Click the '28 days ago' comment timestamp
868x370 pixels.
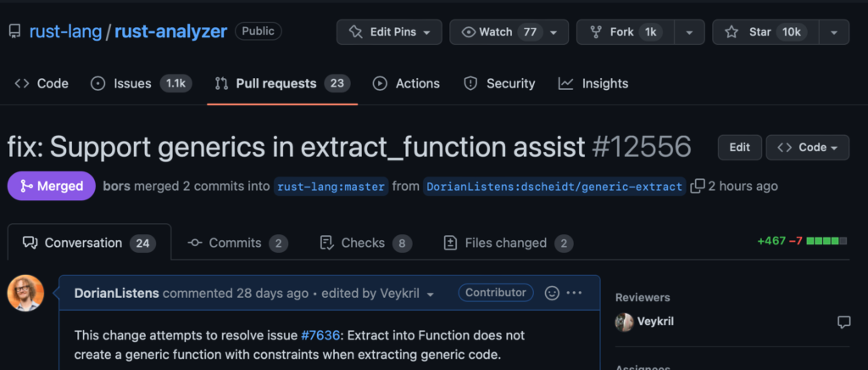(x=272, y=293)
